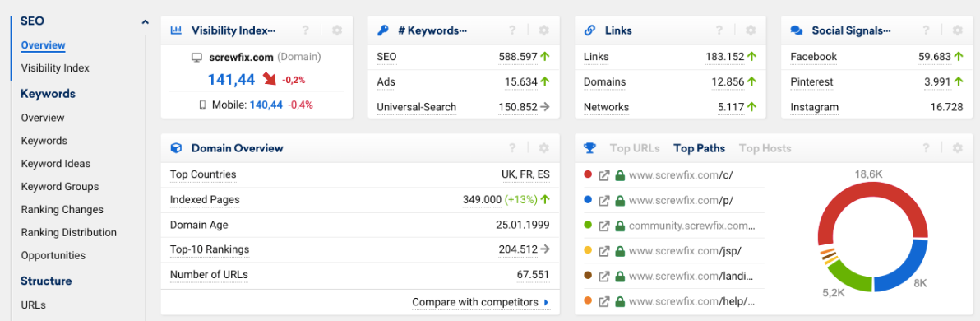Viewport: 980px width, 321px height.
Task: Open settings gear in Links box
Action: pyautogui.click(x=751, y=30)
